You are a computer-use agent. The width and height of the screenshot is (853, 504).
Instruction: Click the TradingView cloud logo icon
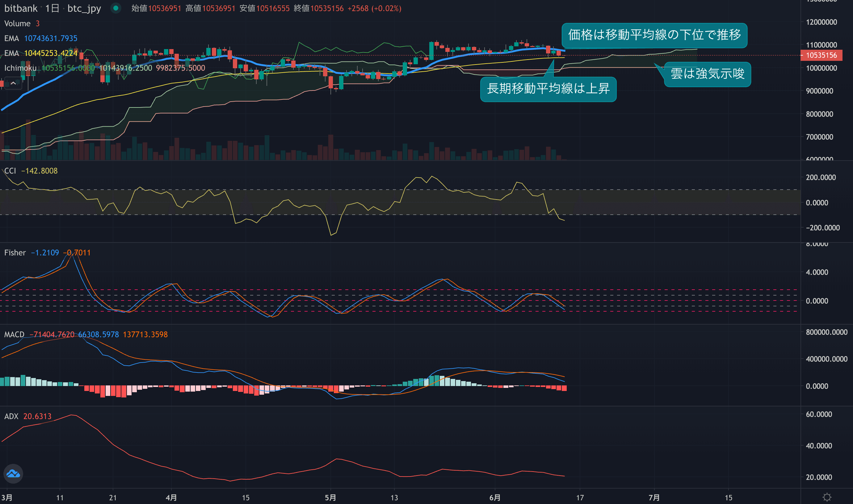point(13,473)
